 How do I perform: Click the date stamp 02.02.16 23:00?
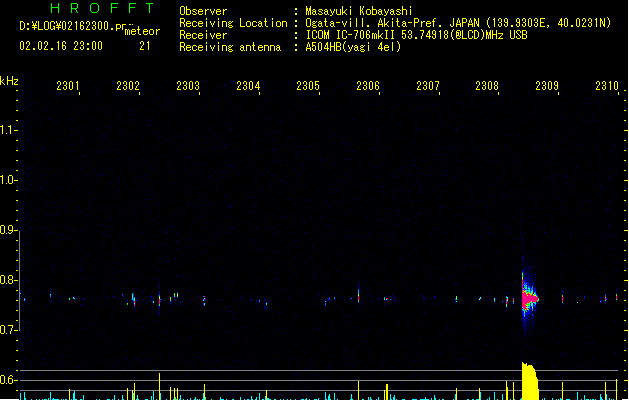click(x=61, y=46)
